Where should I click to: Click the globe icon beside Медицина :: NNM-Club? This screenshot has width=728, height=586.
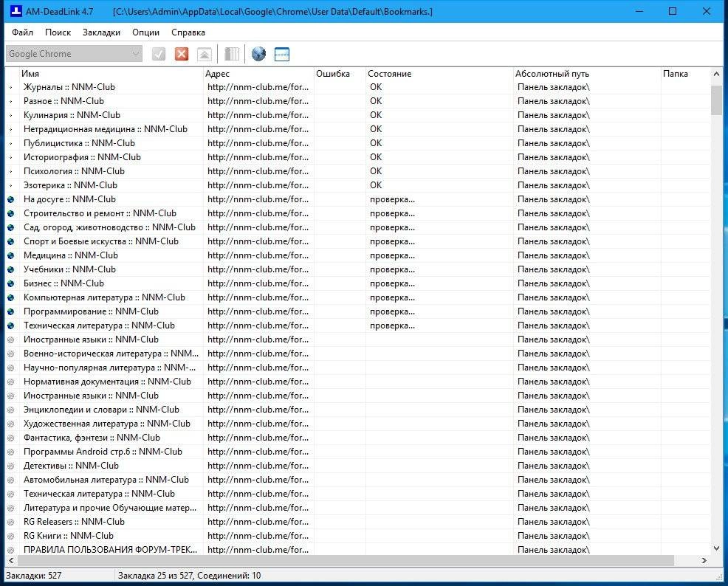[x=10, y=255]
